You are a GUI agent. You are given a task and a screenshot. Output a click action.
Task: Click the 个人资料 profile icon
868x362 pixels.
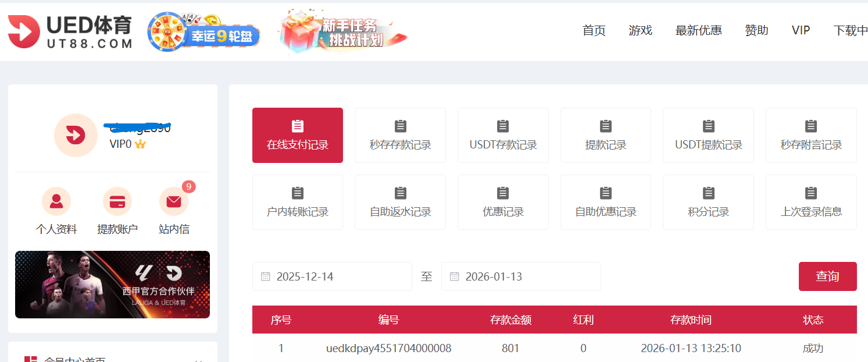56,202
